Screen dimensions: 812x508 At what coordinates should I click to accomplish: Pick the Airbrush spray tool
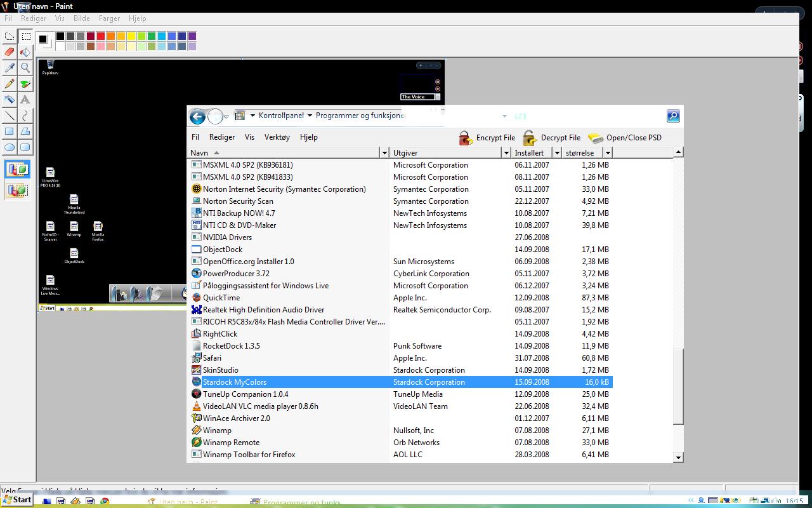click(10, 100)
